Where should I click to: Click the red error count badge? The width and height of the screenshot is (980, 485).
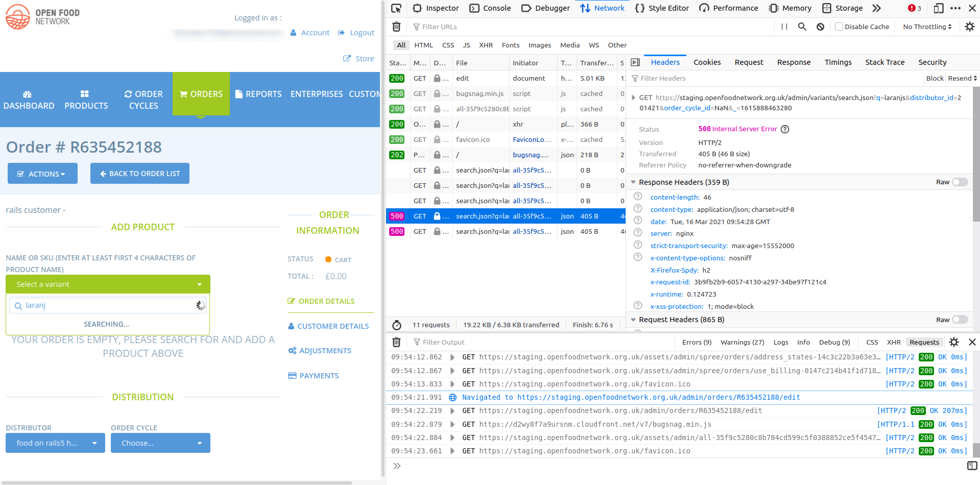[x=915, y=8]
